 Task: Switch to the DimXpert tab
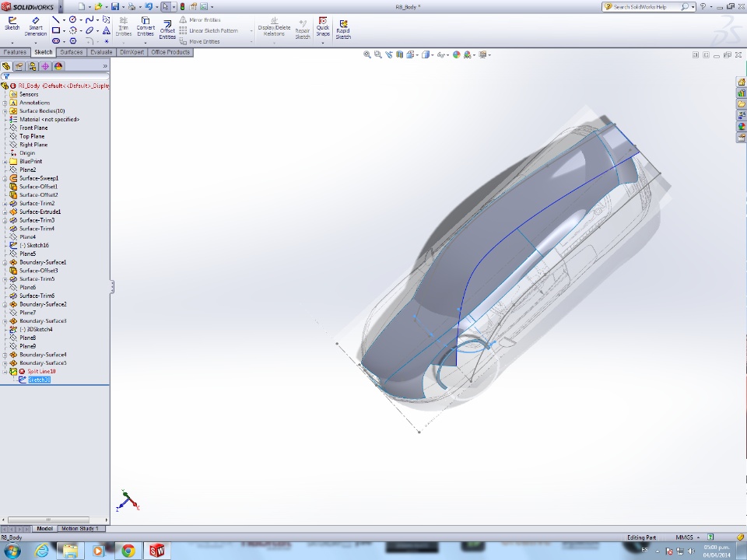pyautogui.click(x=132, y=52)
